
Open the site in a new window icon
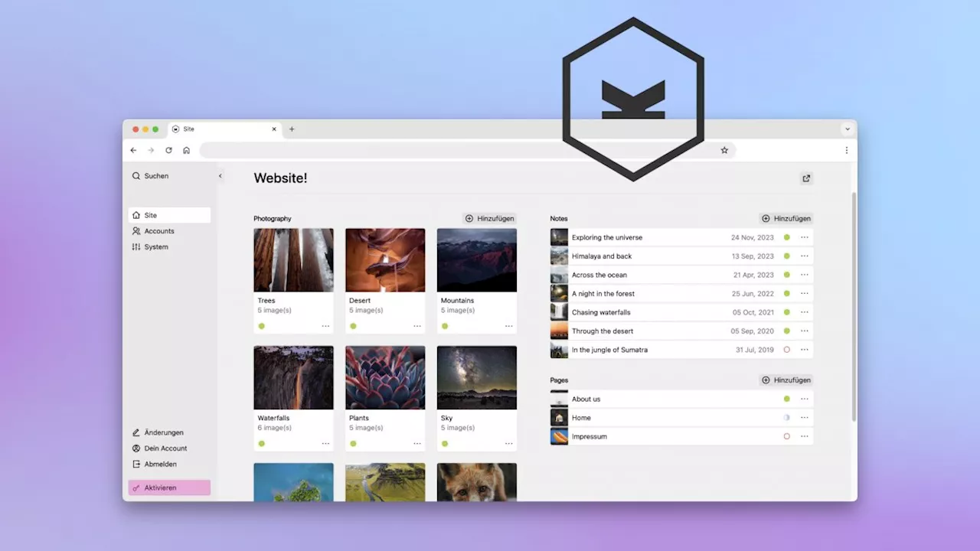(806, 178)
